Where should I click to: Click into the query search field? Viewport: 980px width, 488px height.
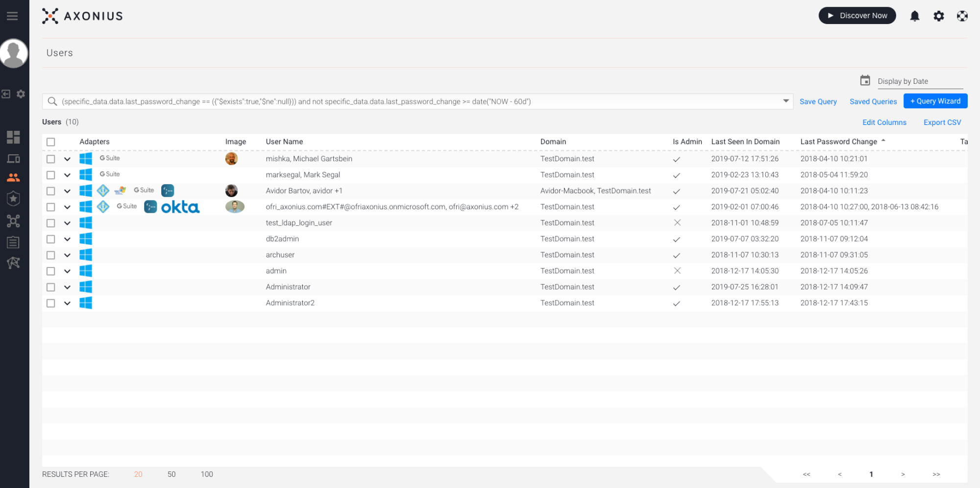click(x=416, y=101)
